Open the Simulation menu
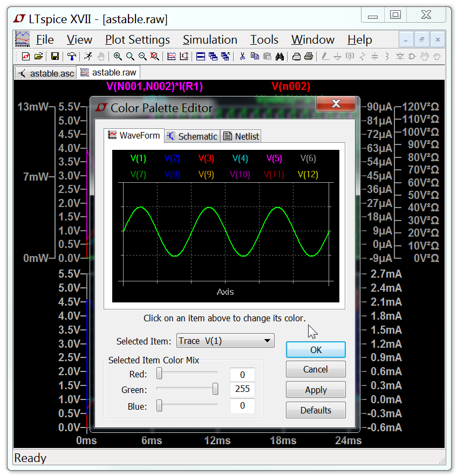Viewport: 457px width, 476px height. point(210,40)
